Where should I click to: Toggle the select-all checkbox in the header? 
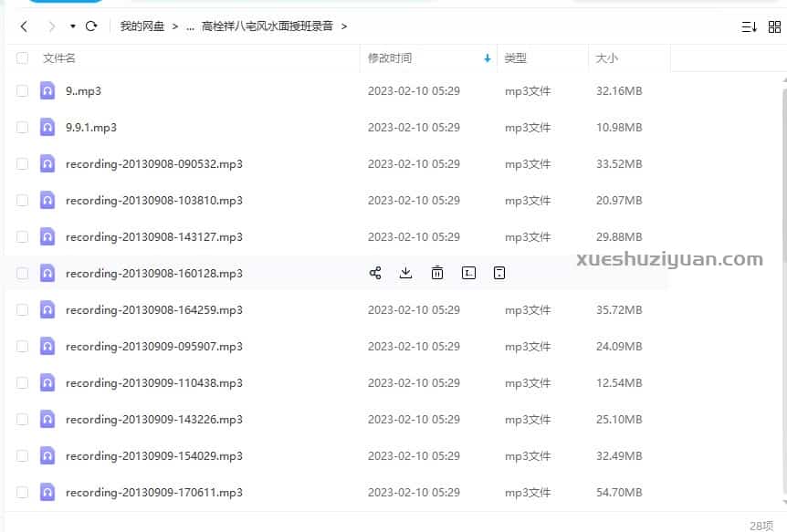(22, 57)
